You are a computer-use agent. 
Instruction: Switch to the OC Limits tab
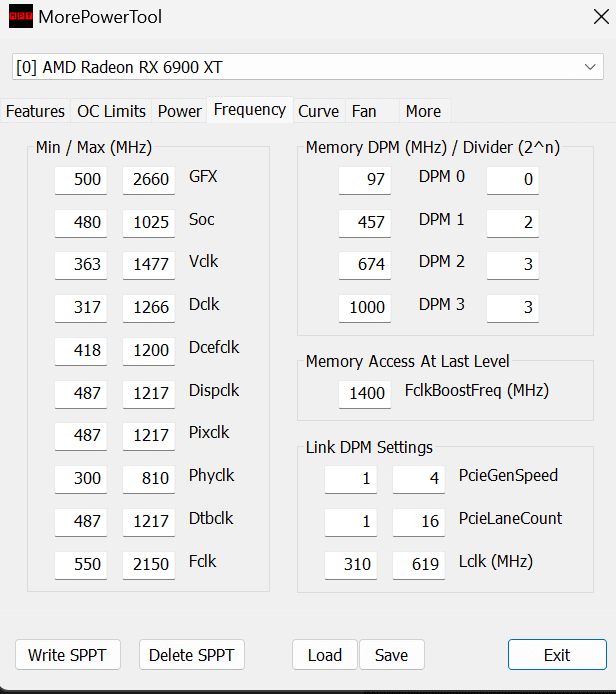(x=111, y=111)
